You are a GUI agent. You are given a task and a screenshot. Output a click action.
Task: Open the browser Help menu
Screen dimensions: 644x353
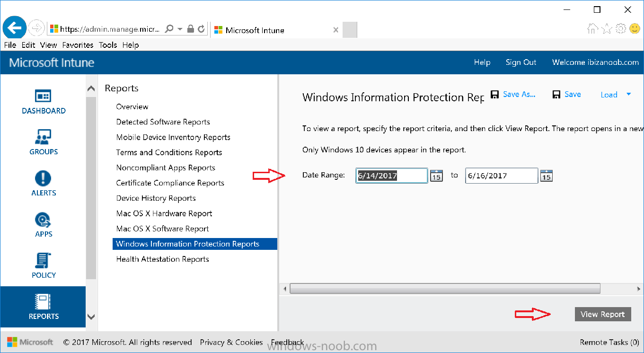[x=131, y=45]
